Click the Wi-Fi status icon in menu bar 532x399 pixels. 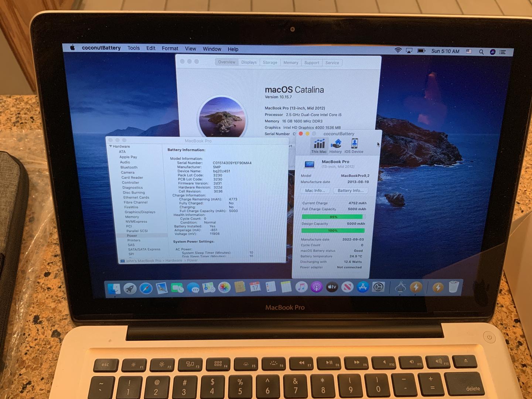pos(398,50)
